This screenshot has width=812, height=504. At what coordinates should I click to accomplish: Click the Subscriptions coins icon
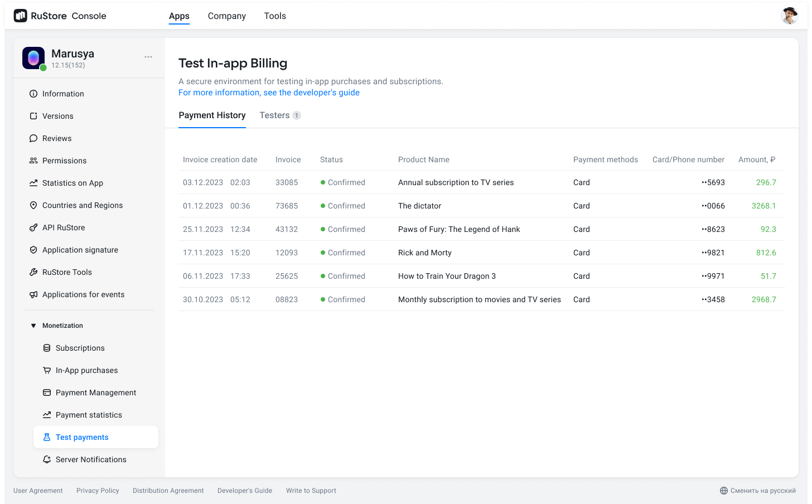coord(47,348)
